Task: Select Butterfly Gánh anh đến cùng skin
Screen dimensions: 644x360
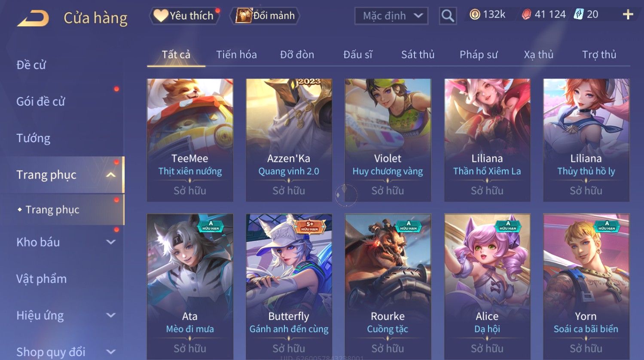Action: coord(289,287)
